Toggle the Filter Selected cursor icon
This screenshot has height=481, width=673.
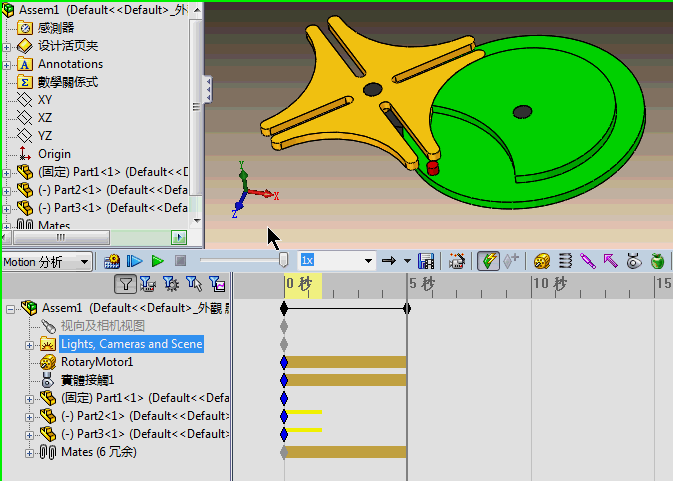pos(194,284)
